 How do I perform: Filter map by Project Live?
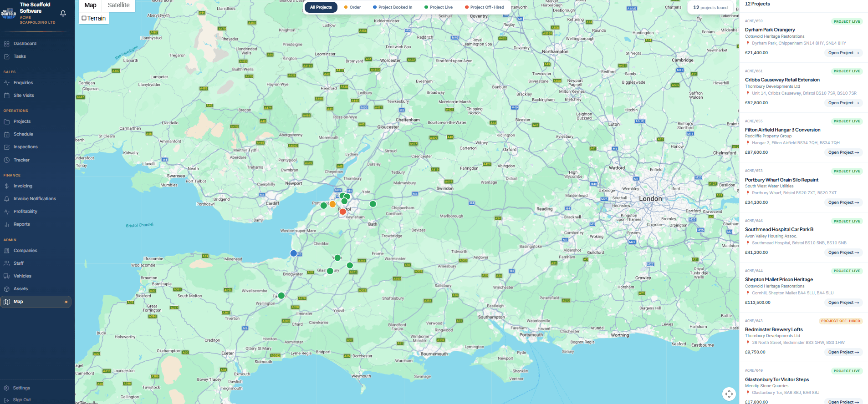(x=439, y=7)
